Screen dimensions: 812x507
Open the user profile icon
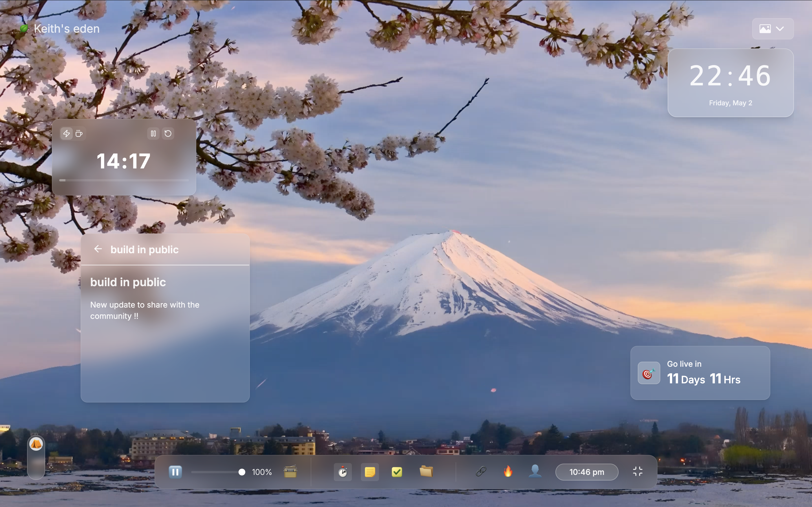pos(535,471)
